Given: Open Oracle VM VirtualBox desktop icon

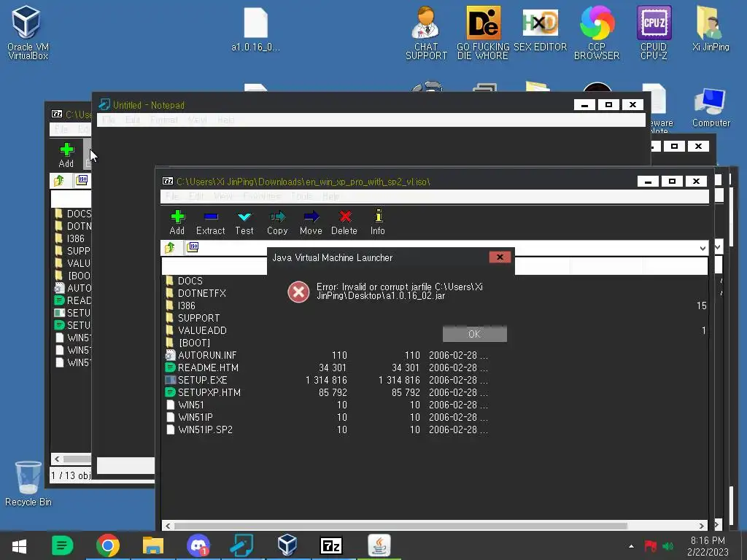Looking at the screenshot, I should point(27,32).
